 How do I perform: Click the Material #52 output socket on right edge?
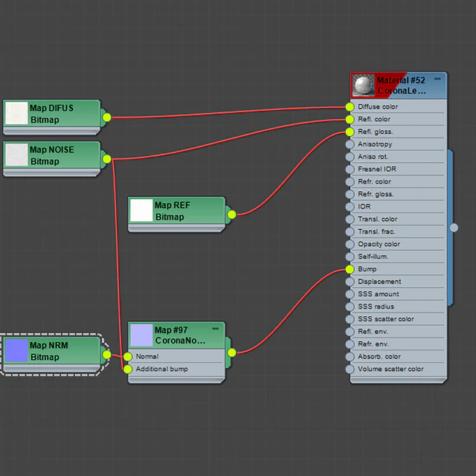(454, 228)
